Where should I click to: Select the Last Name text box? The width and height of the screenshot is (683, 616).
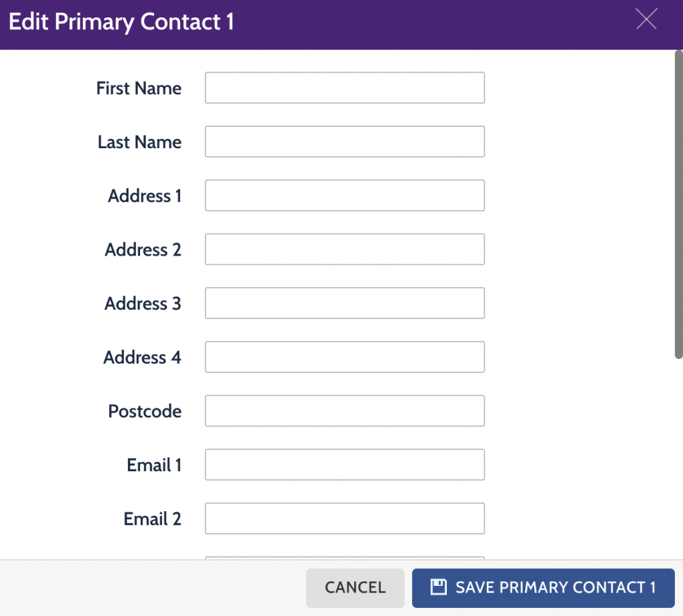click(x=345, y=141)
